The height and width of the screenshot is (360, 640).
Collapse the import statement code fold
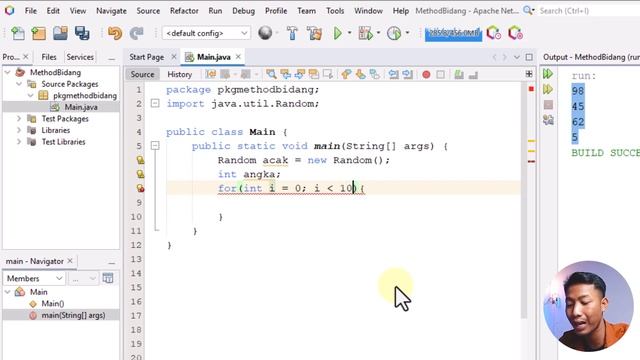point(155,103)
